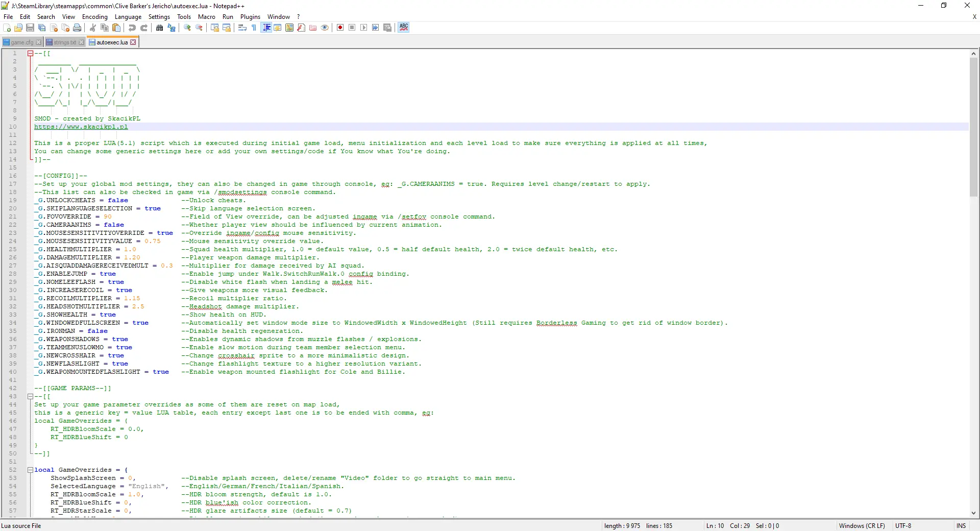Open the Function List panel

click(x=301, y=28)
